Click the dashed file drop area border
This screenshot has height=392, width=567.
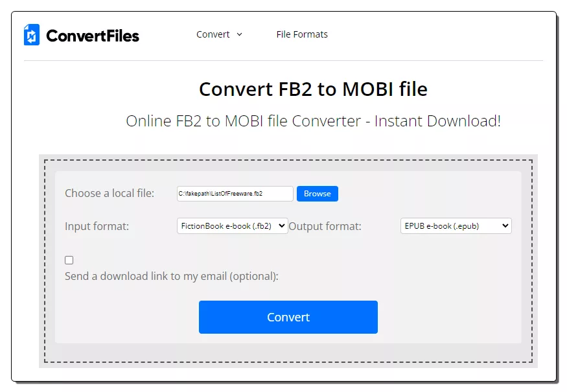288,160
